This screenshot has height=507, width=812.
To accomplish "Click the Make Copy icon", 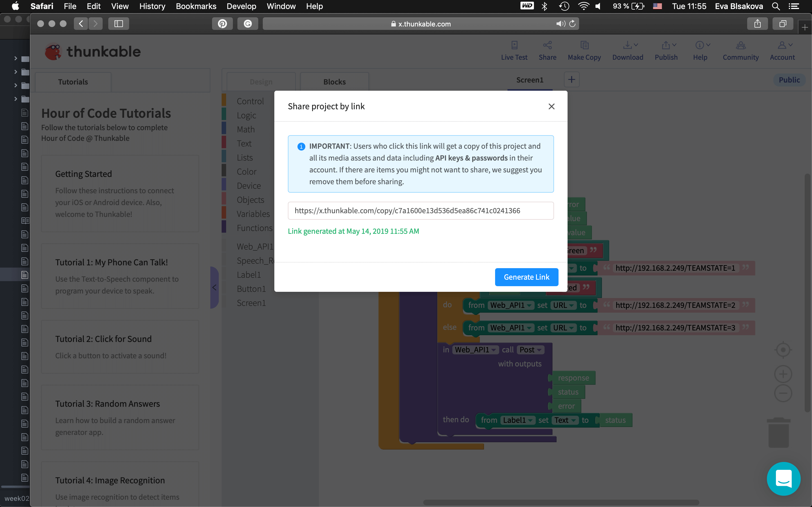I will [x=584, y=45].
